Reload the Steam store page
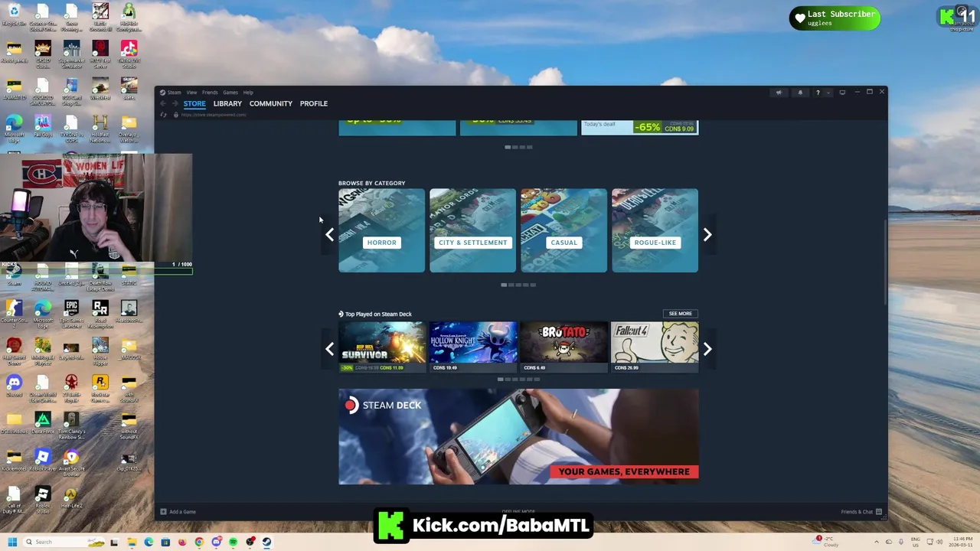980x551 pixels. point(163,115)
